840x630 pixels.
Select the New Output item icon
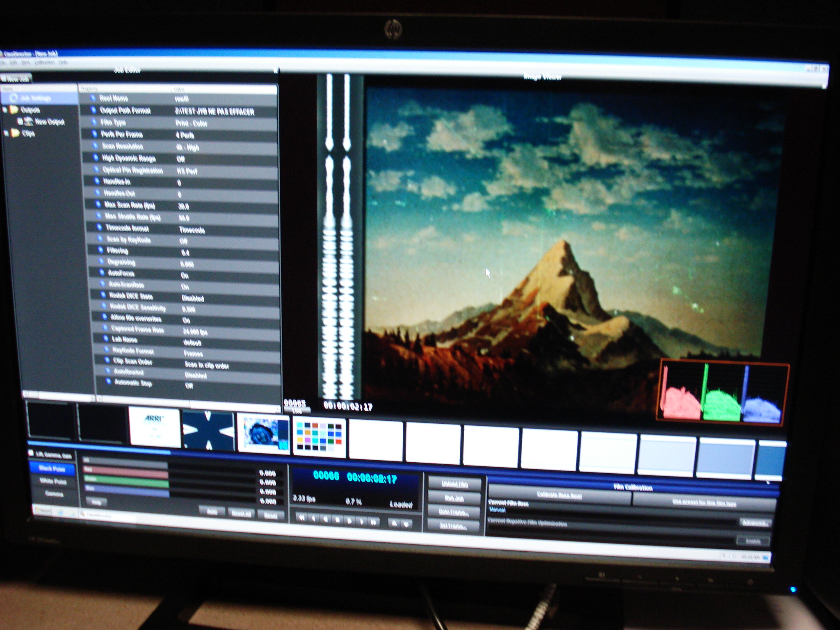pyautogui.click(x=28, y=121)
